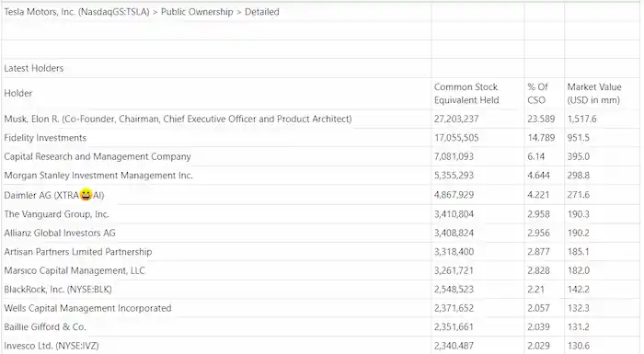Click market value 142.2
The width and height of the screenshot is (644, 354).
pyautogui.click(x=579, y=290)
